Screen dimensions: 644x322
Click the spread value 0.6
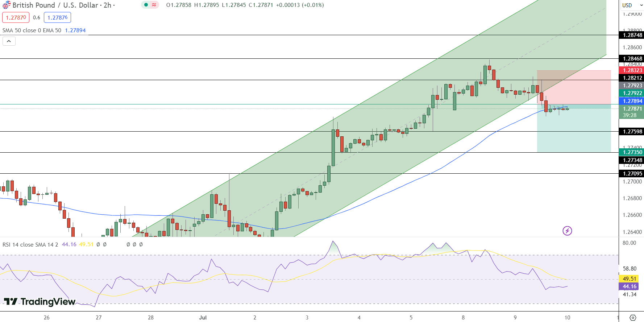[x=37, y=17]
